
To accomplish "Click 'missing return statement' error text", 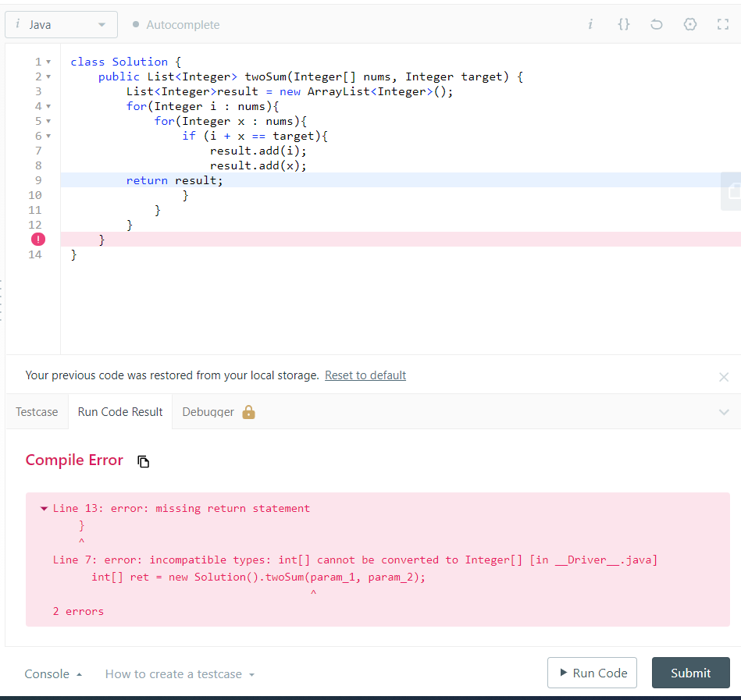I will coord(233,508).
